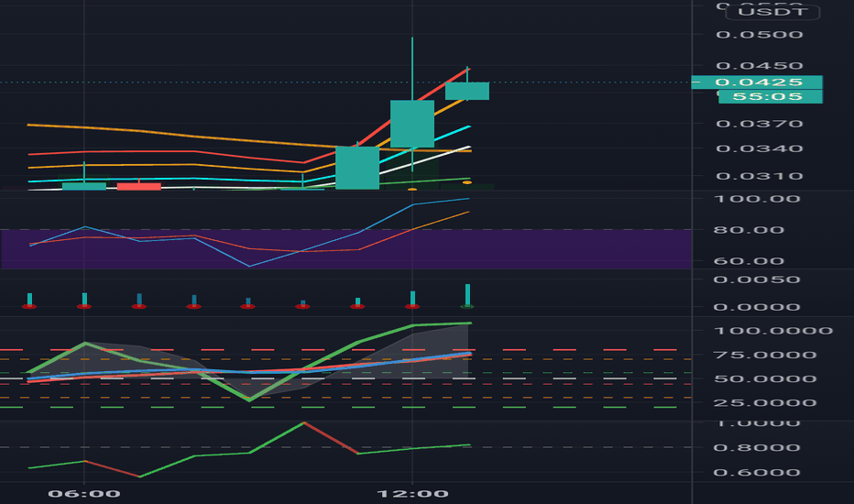Select the 12:00 green candle with long wick
854x504 pixels.
(x=412, y=124)
